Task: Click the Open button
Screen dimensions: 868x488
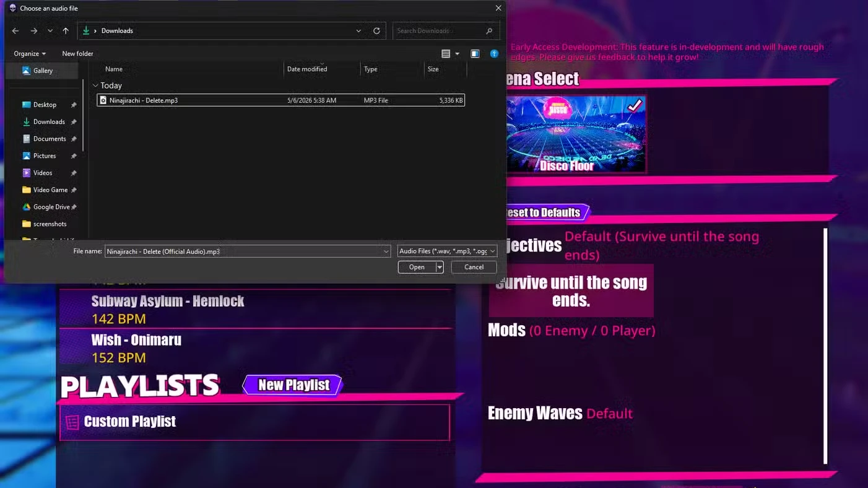Action: [x=417, y=267]
